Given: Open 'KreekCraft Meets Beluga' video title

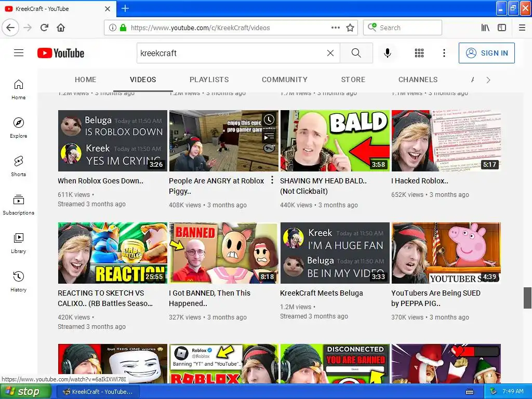Looking at the screenshot, I should 321,293.
